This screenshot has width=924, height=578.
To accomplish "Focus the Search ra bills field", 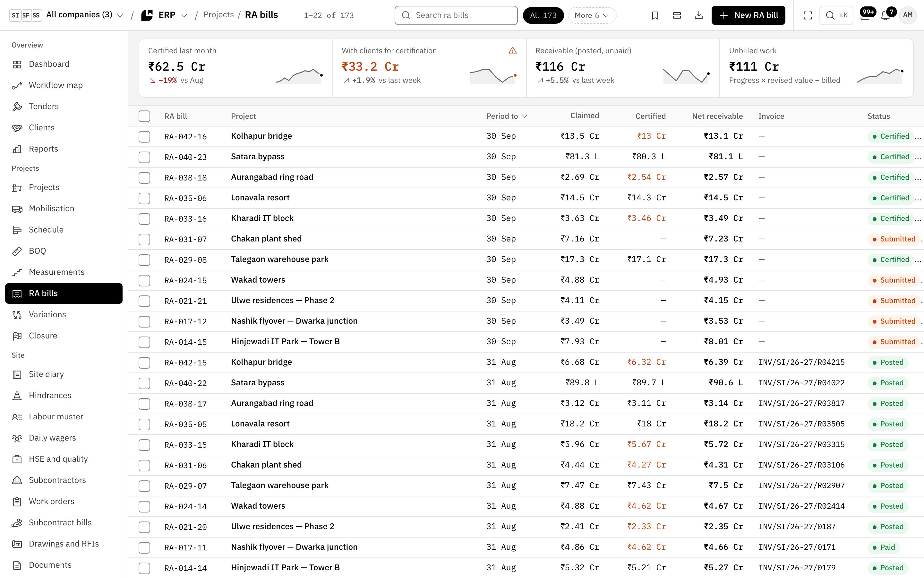I will coord(456,15).
